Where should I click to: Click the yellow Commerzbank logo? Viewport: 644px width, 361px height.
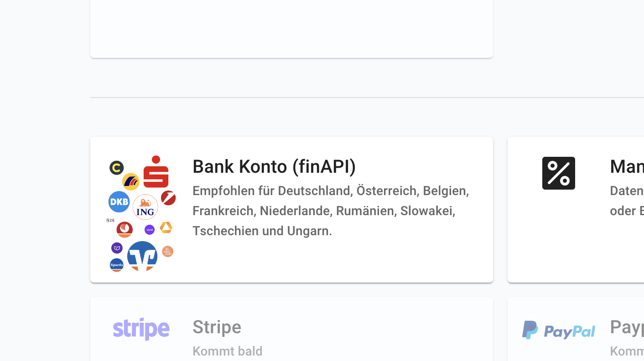tap(166, 227)
